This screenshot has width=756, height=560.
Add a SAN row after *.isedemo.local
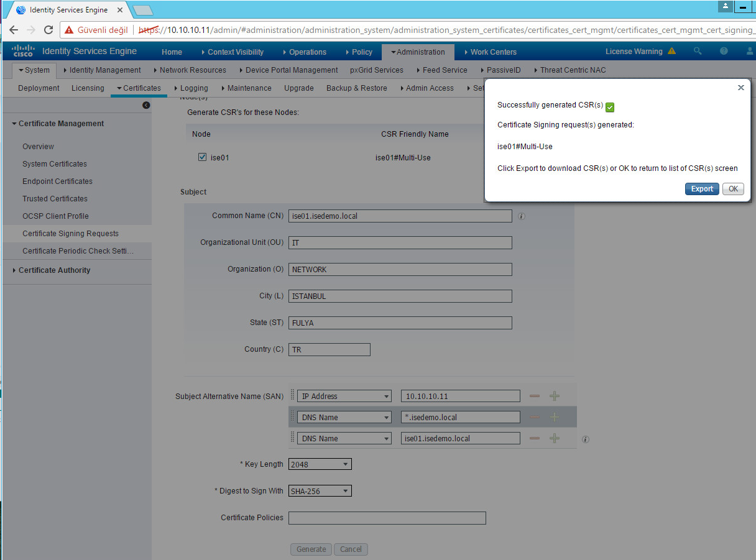click(x=555, y=417)
